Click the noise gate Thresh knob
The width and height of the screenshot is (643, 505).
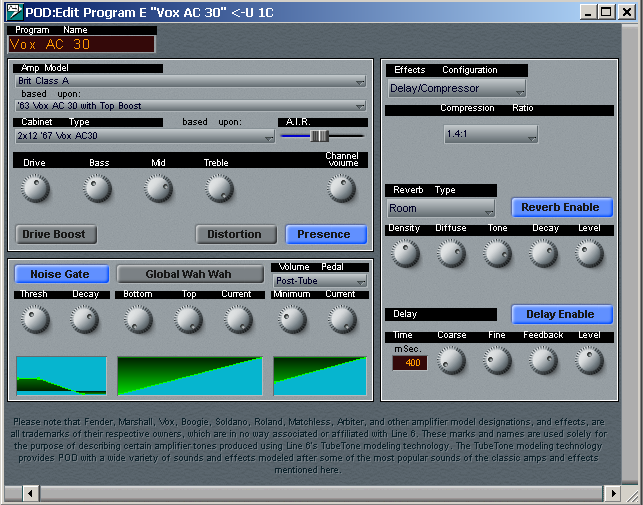pyautogui.click(x=35, y=319)
